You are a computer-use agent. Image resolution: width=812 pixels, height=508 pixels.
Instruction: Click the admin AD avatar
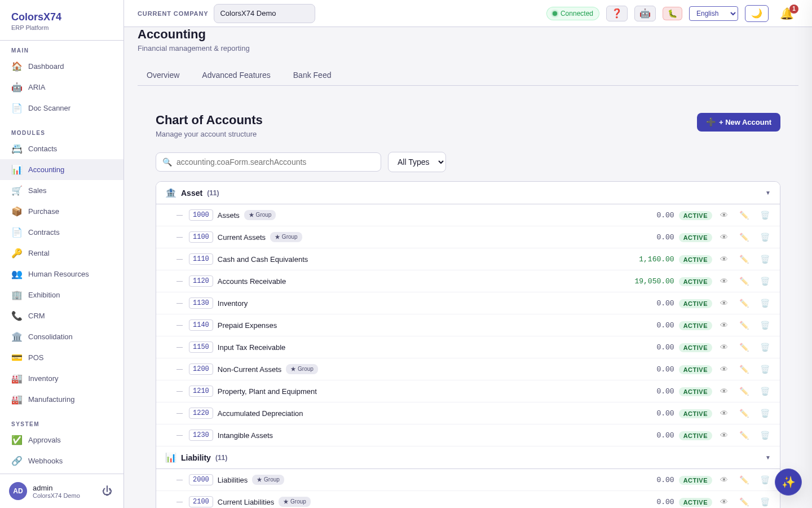18,491
